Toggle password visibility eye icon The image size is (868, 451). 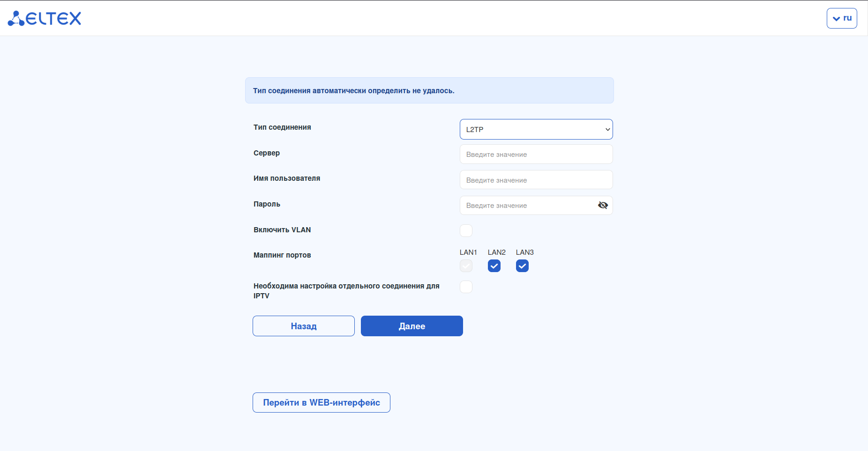coord(603,205)
